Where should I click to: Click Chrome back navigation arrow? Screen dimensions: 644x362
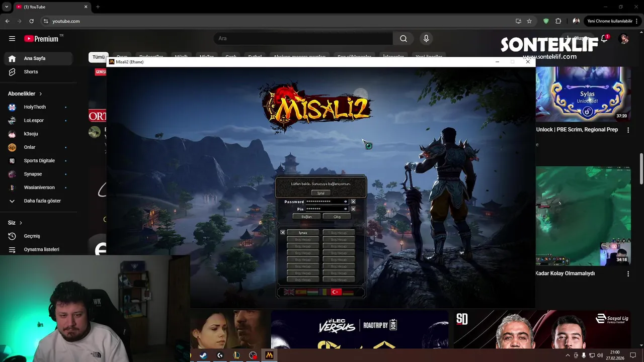point(7,21)
